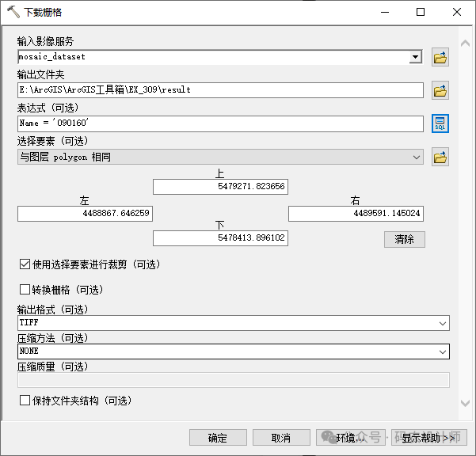Check the maintain folder structure option
Image resolution: width=476 pixels, height=456 pixels.
[25, 401]
